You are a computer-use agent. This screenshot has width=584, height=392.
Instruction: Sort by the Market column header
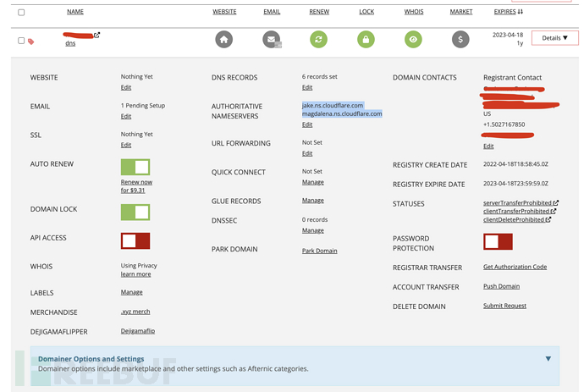[x=461, y=12]
